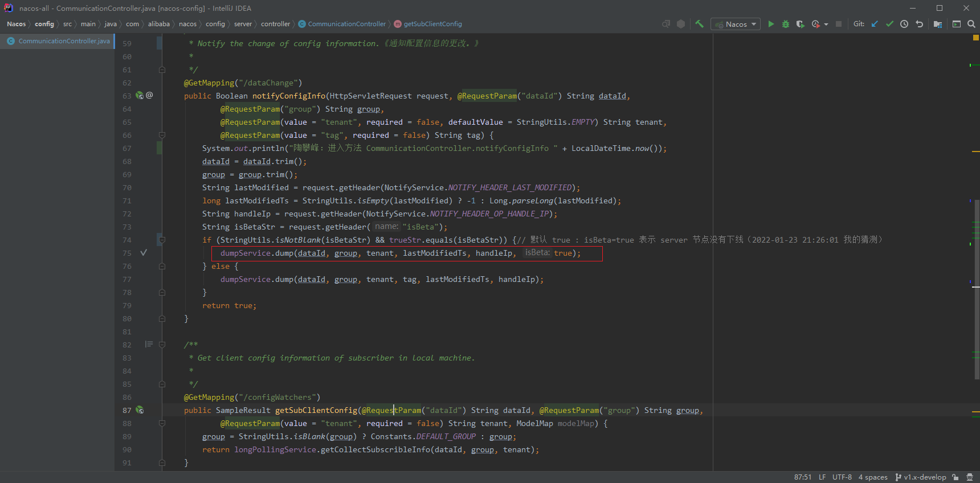980x483 pixels.
Task: Click yellow inspection indicator above scrollbar
Action: point(975,38)
